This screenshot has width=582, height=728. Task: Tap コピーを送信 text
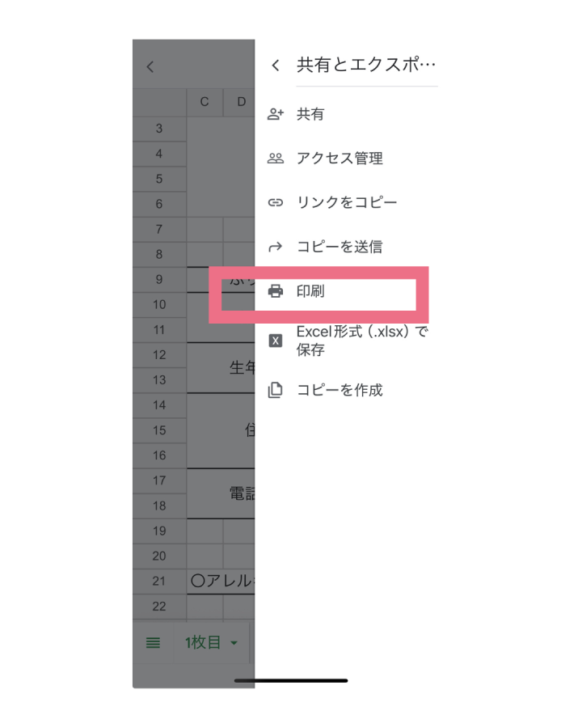pos(339,247)
